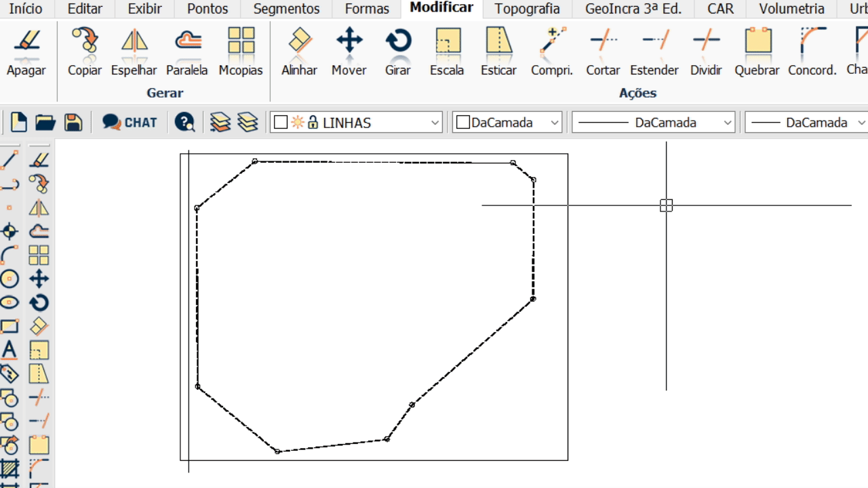This screenshot has width=868, height=488.
Task: Toggle the LINHAS layer sun visibility icon
Action: pyautogui.click(x=298, y=123)
